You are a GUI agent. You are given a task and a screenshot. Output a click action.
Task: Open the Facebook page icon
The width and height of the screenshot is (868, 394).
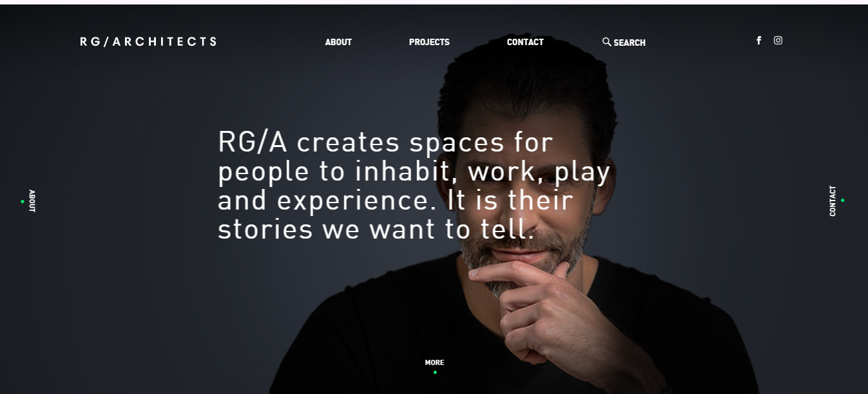pyautogui.click(x=758, y=41)
